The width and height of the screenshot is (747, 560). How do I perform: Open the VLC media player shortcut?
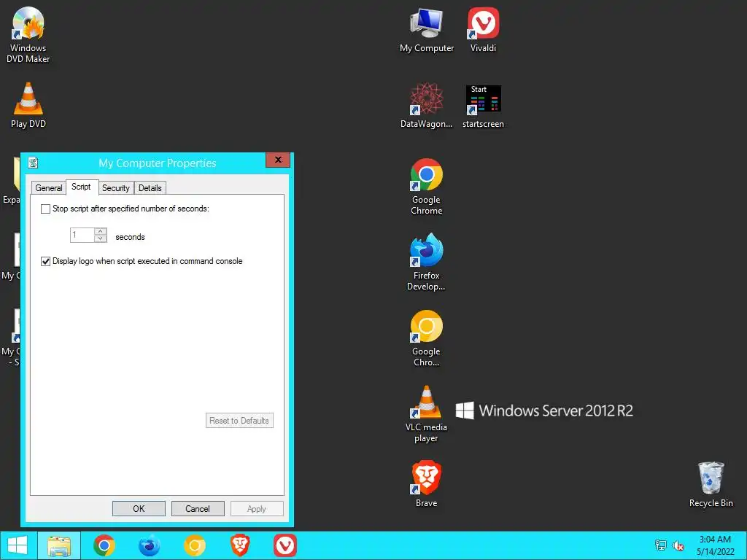426,414
